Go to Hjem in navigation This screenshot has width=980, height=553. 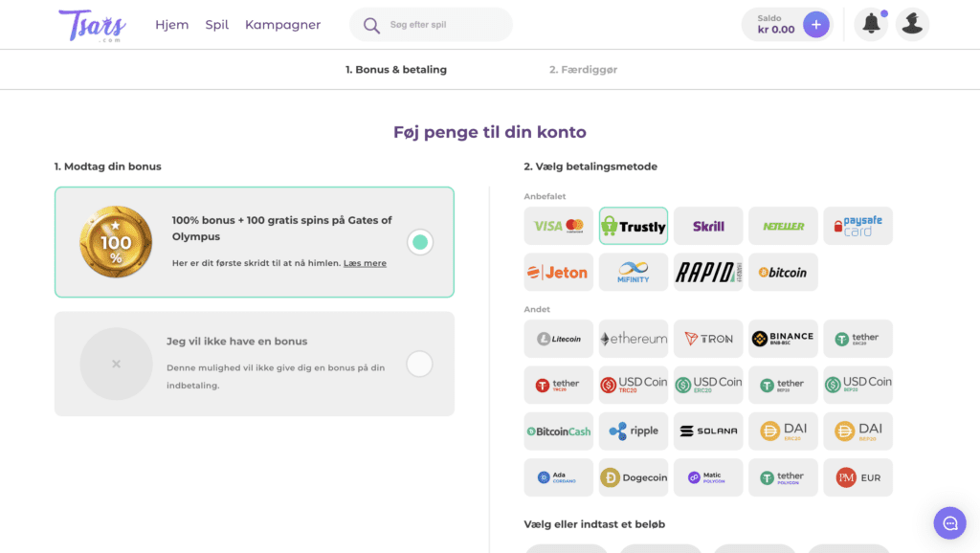pyautogui.click(x=172, y=24)
